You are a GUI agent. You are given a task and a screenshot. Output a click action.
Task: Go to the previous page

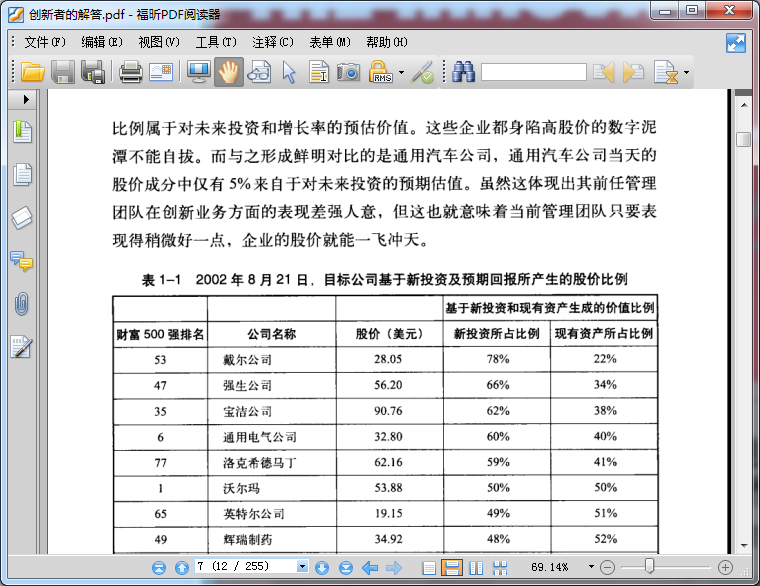[x=182, y=567]
